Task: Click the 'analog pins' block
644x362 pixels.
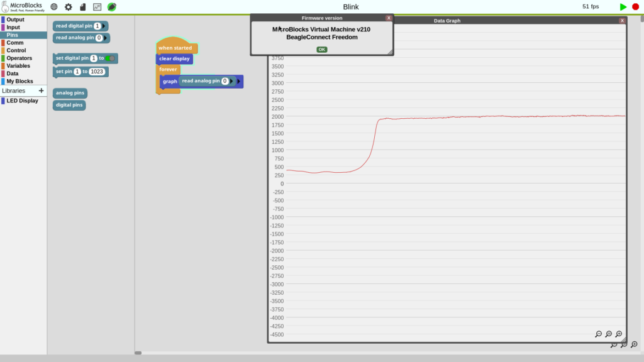Action: pyautogui.click(x=70, y=93)
